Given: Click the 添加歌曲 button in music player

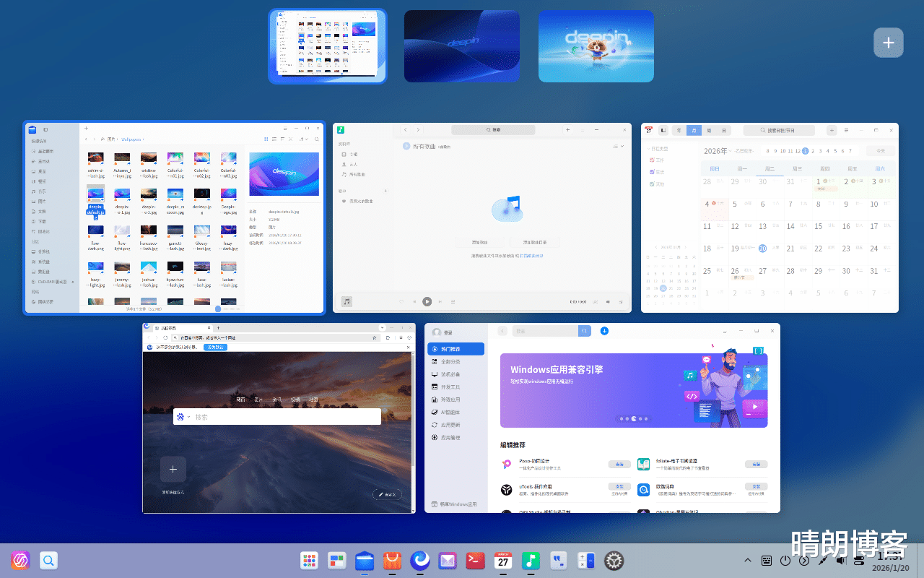Looking at the screenshot, I should [480, 243].
